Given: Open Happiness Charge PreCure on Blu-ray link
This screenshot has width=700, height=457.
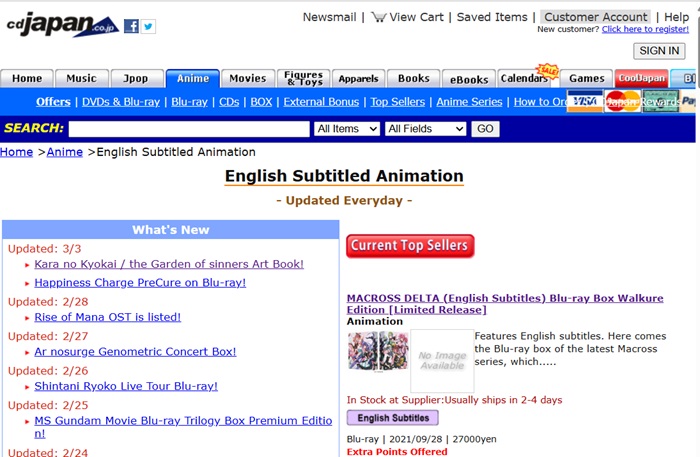Looking at the screenshot, I should 140,283.
